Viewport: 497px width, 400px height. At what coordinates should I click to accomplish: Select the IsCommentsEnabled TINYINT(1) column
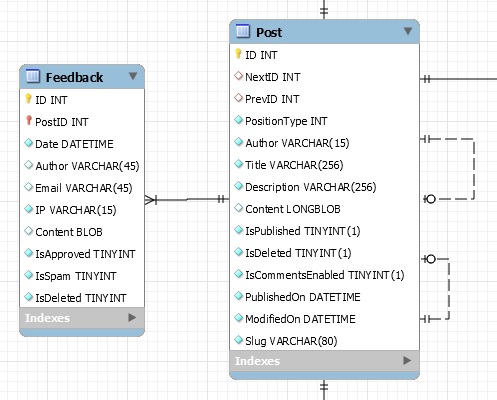click(x=324, y=275)
